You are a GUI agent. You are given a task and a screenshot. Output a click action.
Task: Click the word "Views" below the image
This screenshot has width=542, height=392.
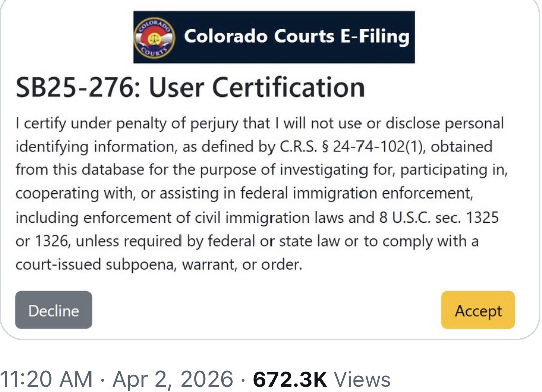(x=362, y=380)
